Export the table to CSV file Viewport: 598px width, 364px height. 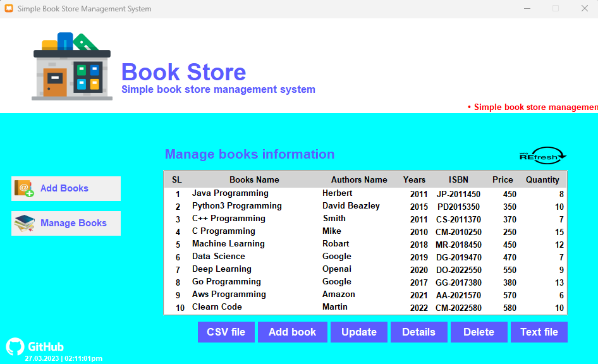point(226,332)
